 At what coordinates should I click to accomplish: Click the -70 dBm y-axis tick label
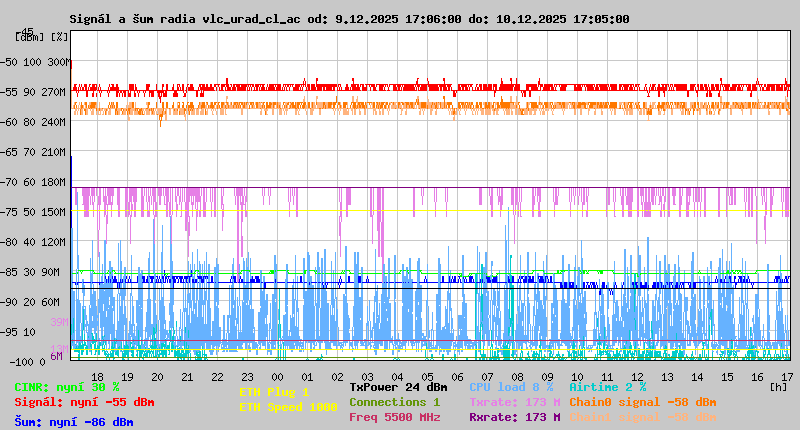tap(9, 182)
